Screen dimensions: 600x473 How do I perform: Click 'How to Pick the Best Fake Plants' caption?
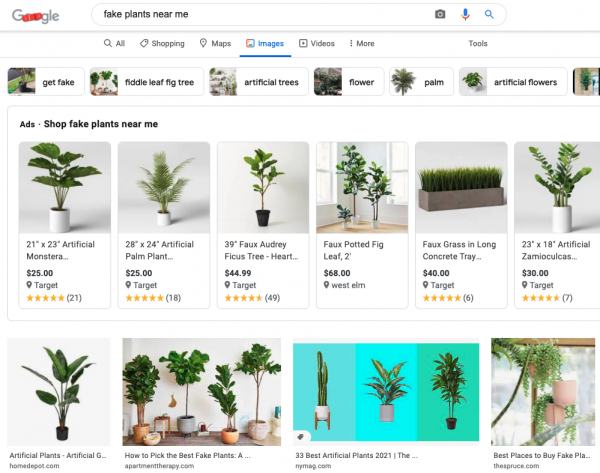pyautogui.click(x=188, y=455)
